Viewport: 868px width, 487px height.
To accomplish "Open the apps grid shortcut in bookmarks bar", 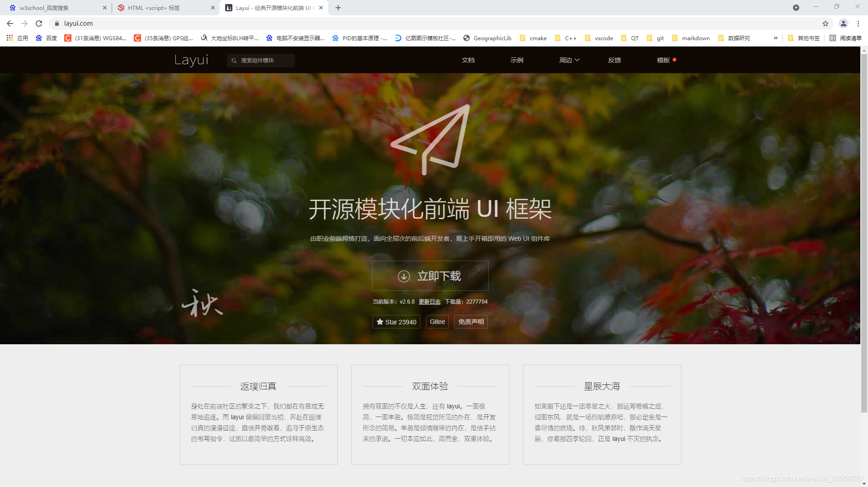I will (x=17, y=38).
